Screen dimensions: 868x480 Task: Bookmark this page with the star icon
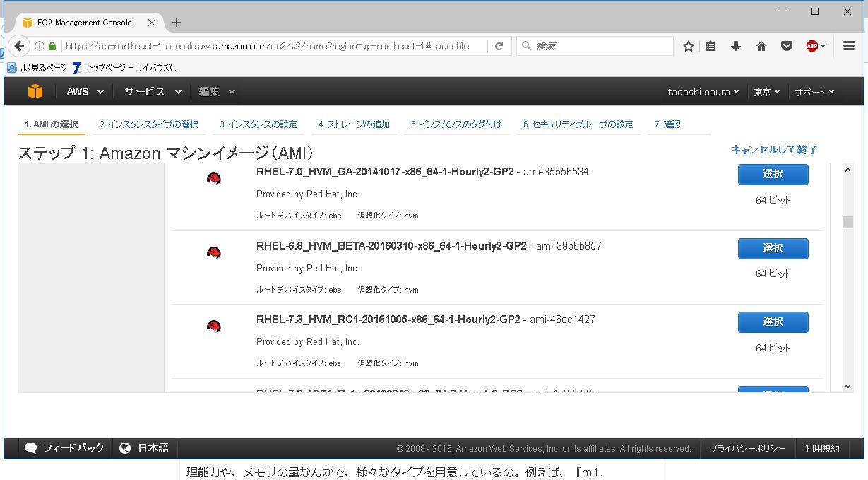coord(689,46)
